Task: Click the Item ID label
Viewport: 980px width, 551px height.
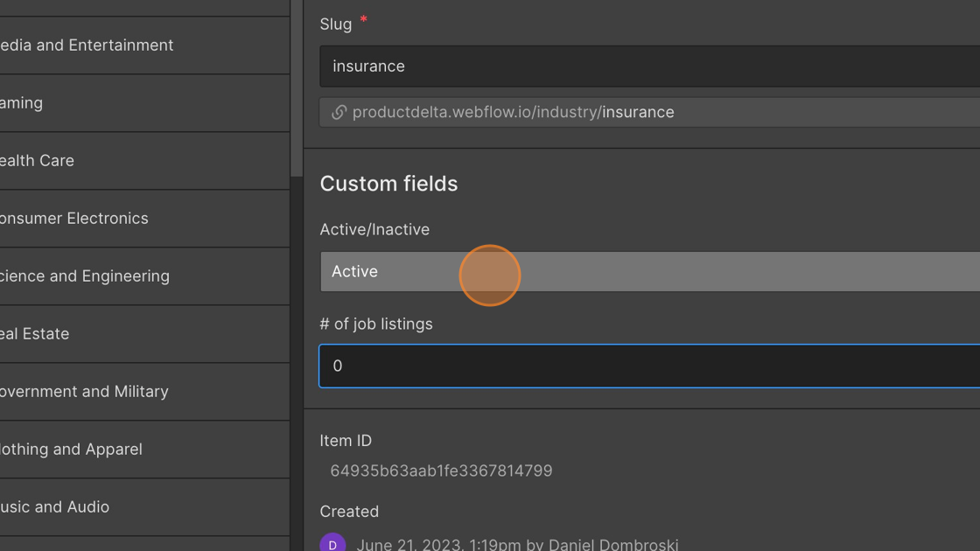Action: tap(346, 441)
